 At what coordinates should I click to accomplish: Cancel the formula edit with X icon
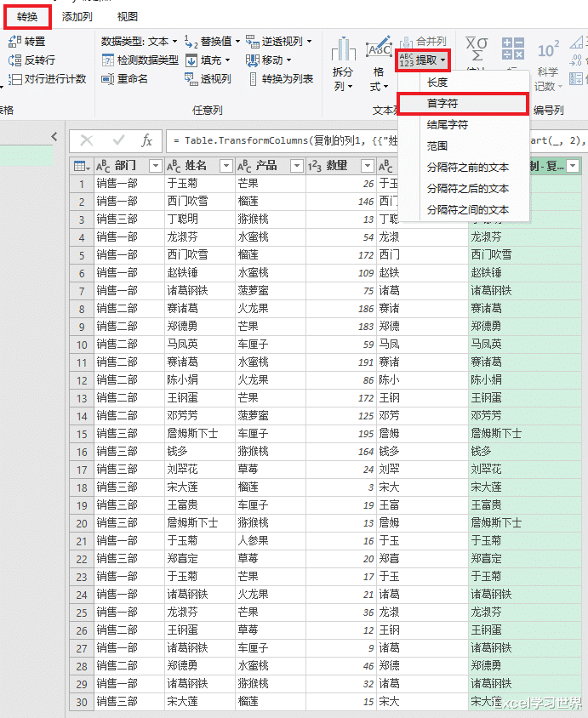click(x=87, y=140)
